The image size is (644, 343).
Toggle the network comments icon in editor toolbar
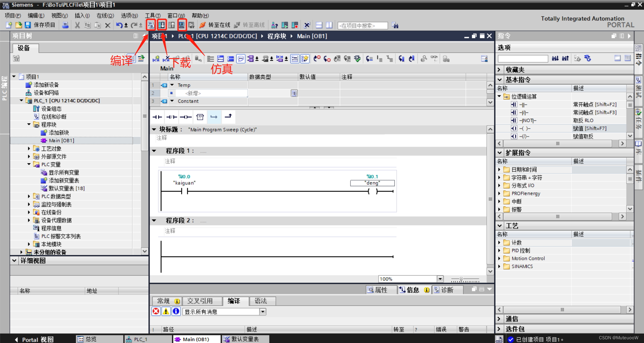(294, 59)
